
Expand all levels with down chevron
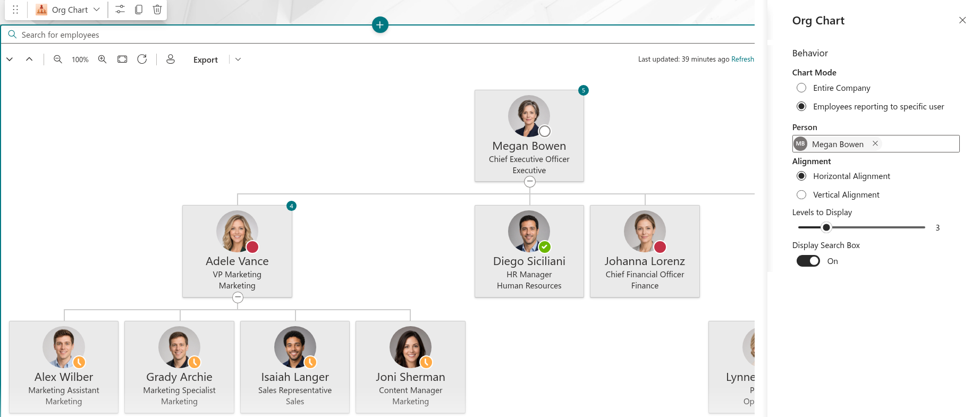coord(10,59)
